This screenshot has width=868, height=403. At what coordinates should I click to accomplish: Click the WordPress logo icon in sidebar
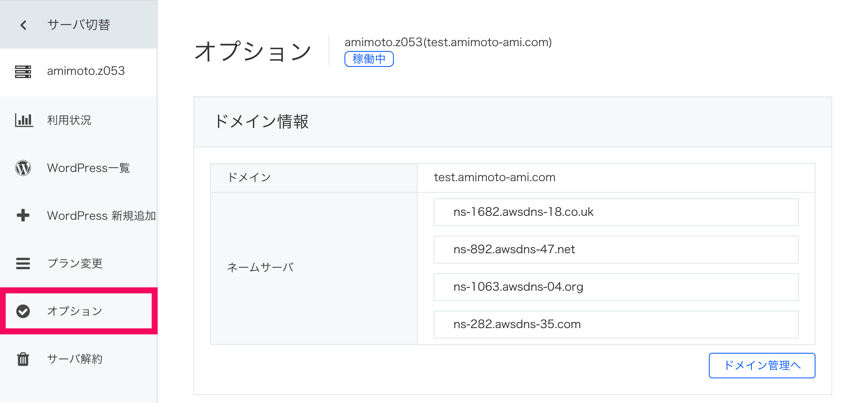(x=23, y=168)
